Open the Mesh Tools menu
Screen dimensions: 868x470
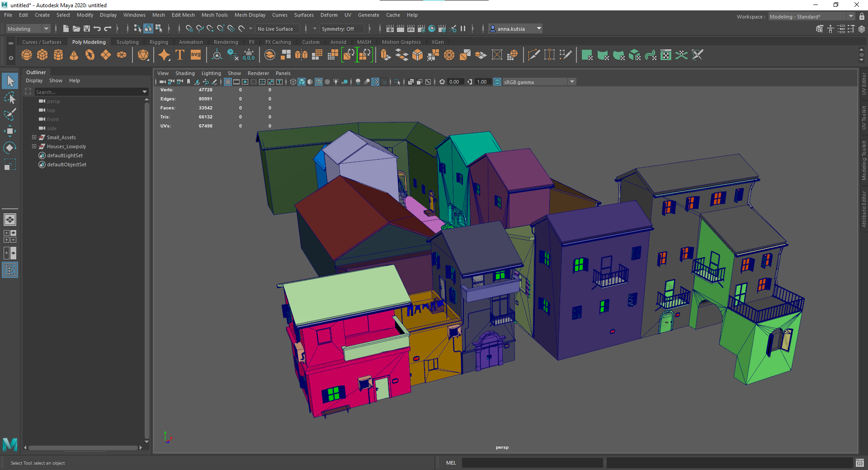(x=215, y=15)
